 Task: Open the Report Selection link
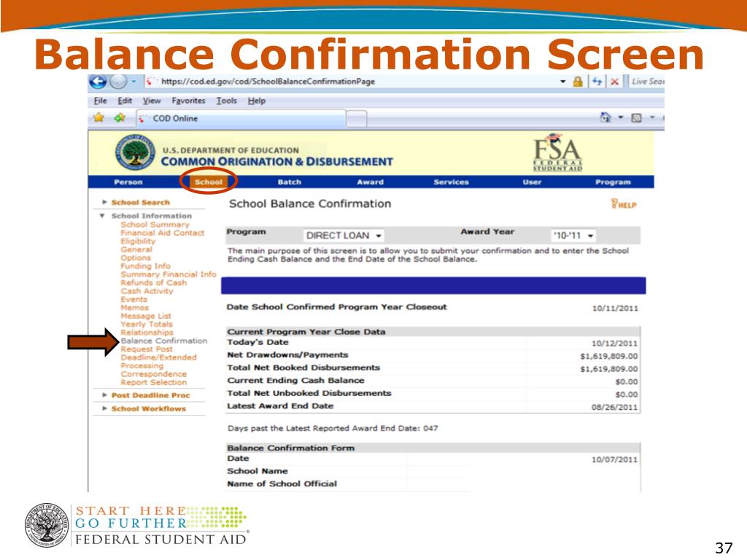click(153, 382)
